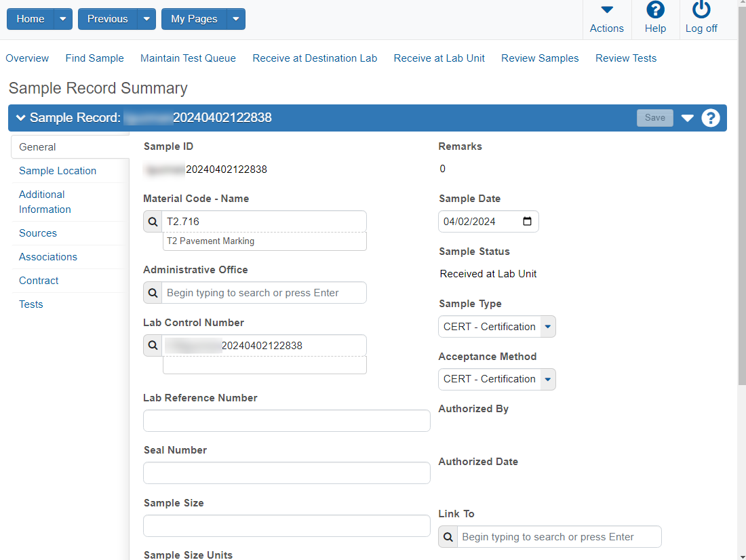746x560 pixels.
Task: Go to the Overview link
Action: click(27, 58)
